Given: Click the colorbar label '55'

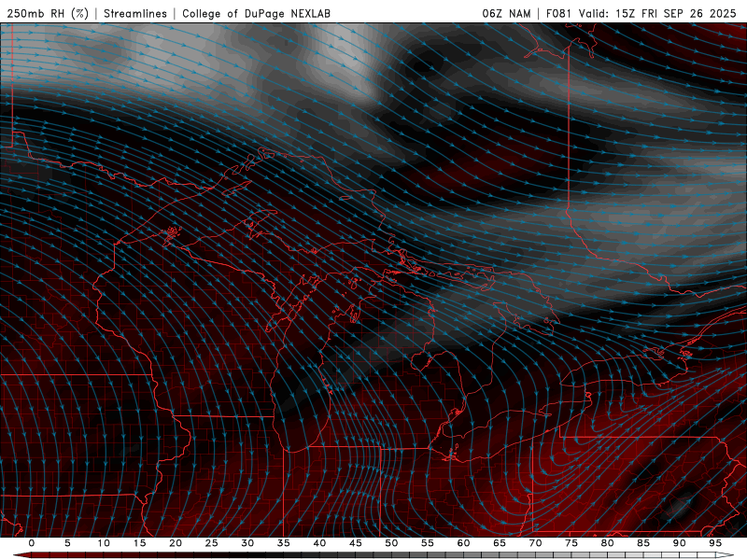Looking at the screenshot, I should click(428, 543).
